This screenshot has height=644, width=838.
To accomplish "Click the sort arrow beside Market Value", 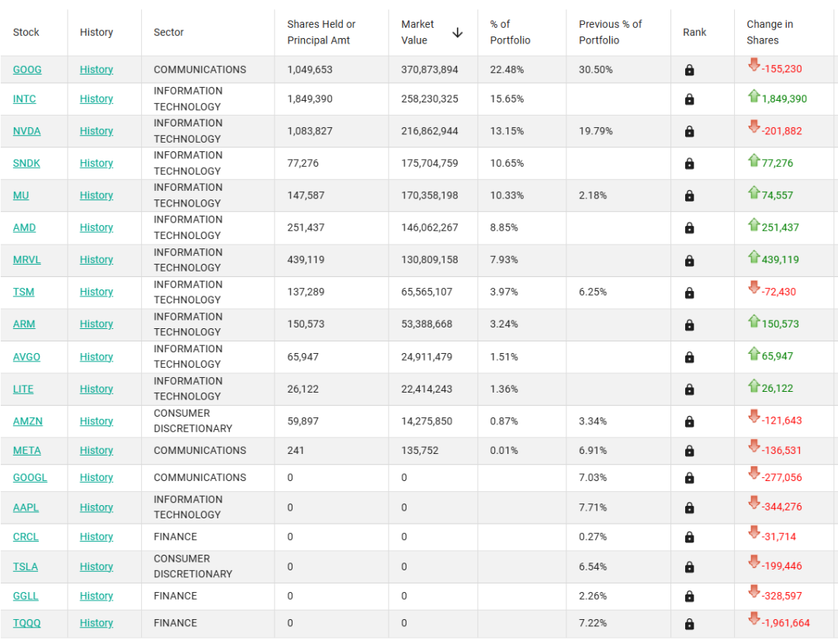I will pos(458,33).
